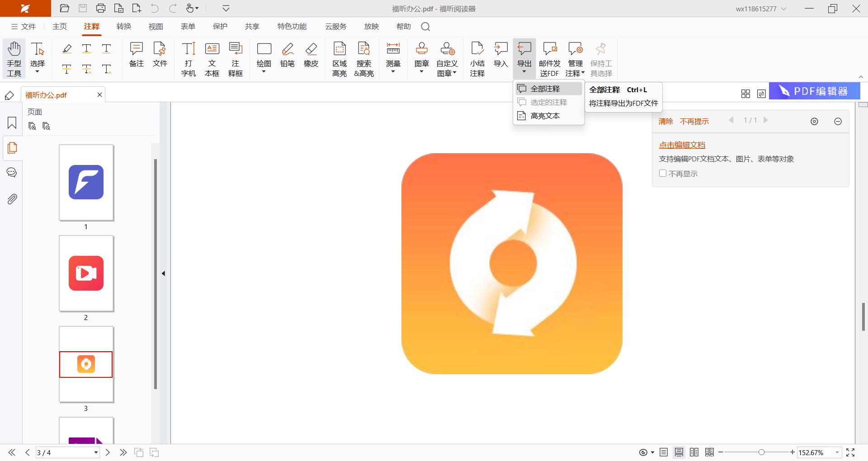Image resolution: width=868 pixels, height=461 pixels.
Task: Open the pages thumbnail panel icon
Action: click(12, 148)
